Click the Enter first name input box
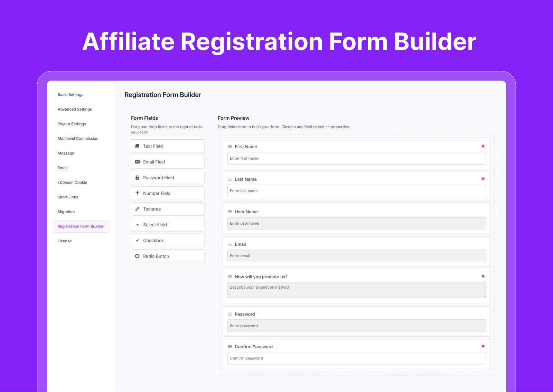 tap(356, 158)
